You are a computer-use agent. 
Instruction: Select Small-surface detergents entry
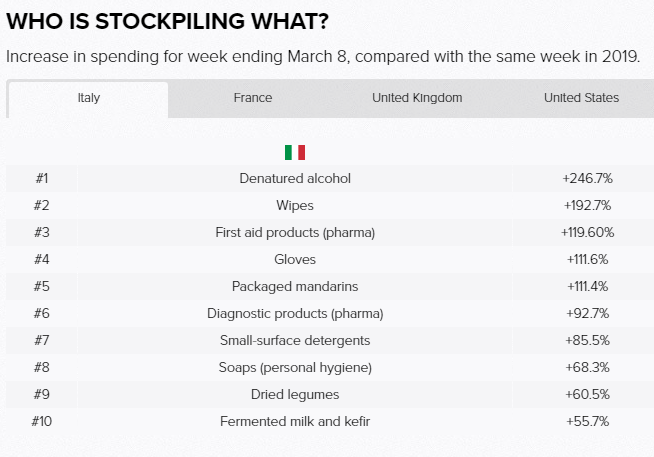[x=295, y=340]
